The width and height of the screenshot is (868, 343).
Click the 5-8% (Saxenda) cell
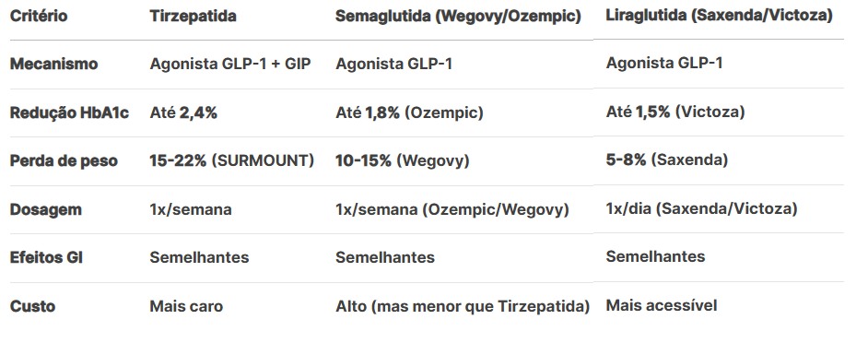[x=667, y=160]
